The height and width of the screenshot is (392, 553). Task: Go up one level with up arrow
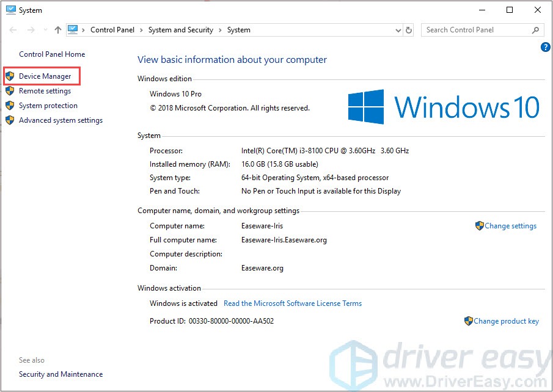pos(58,30)
